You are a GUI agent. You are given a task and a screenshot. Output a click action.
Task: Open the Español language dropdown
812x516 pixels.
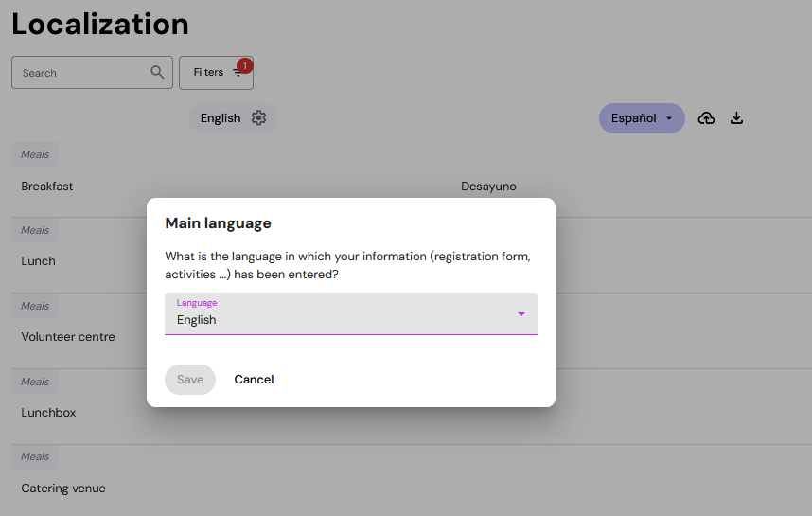(x=642, y=118)
